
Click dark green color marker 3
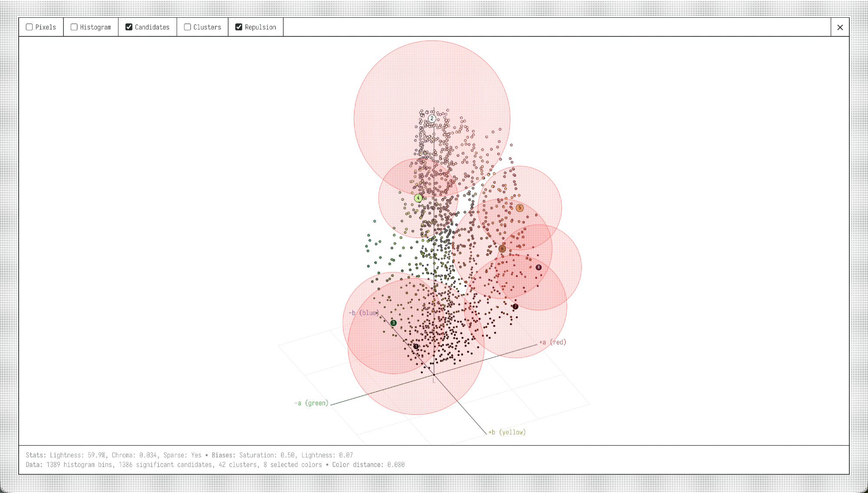(x=394, y=323)
